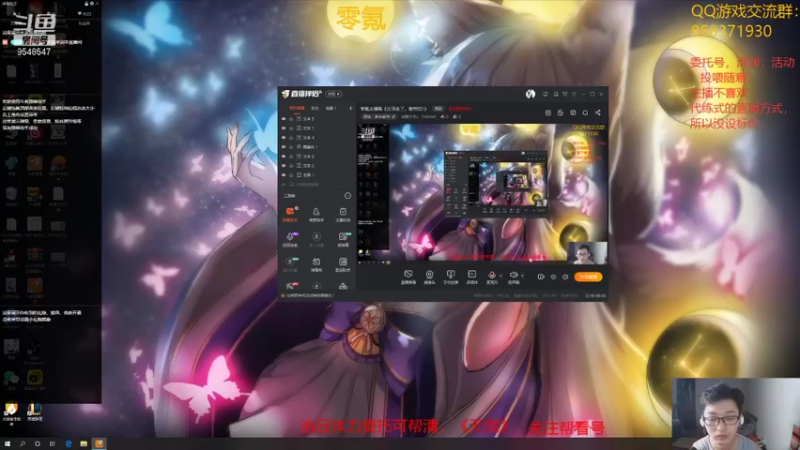The width and height of the screenshot is (800, 450).
Task: Switch to the third scene tab
Action: (x=331, y=108)
